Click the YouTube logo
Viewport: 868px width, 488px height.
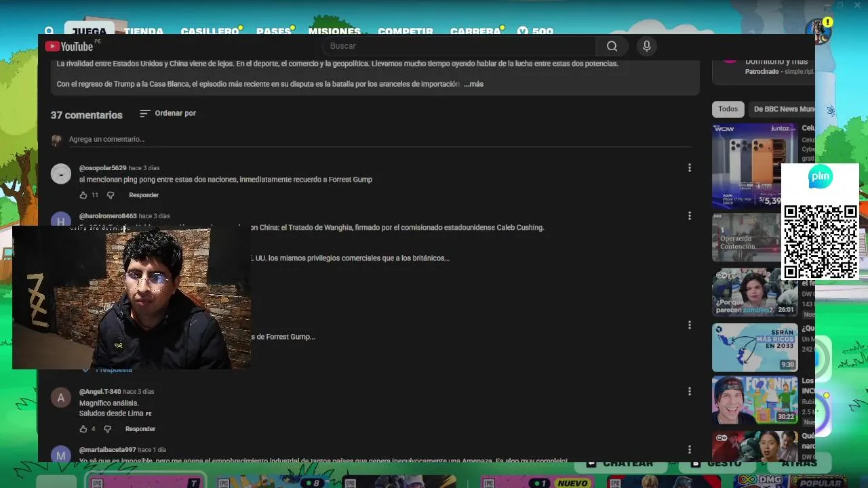[x=69, y=46]
